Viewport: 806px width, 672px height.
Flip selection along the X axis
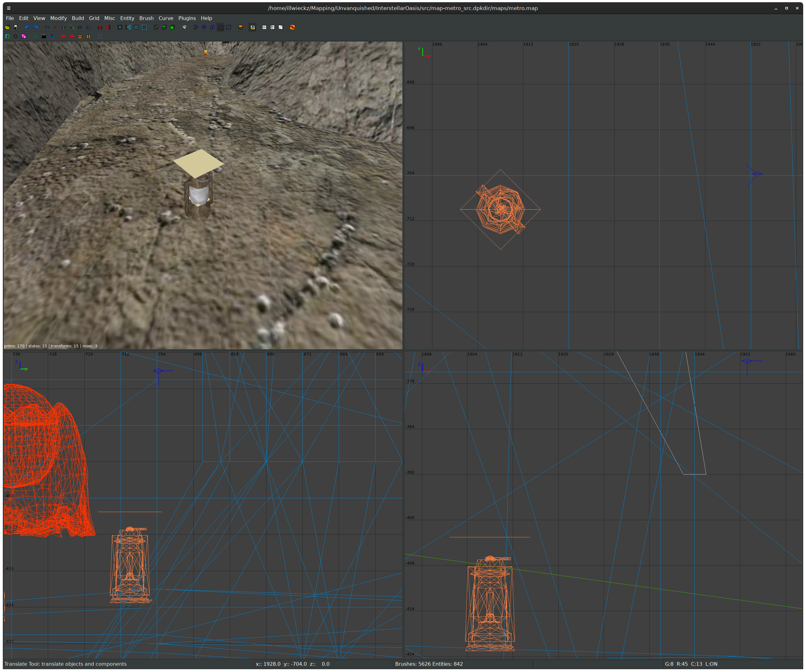click(47, 27)
